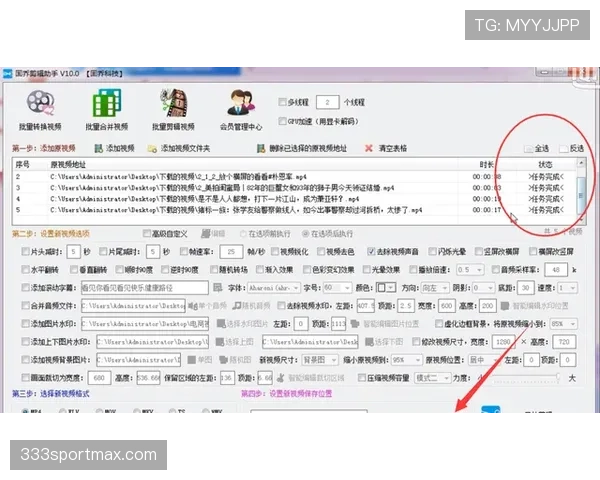Screen dimensions: 600x480
Task: Check the 反选 checkbox
Action: point(564,149)
